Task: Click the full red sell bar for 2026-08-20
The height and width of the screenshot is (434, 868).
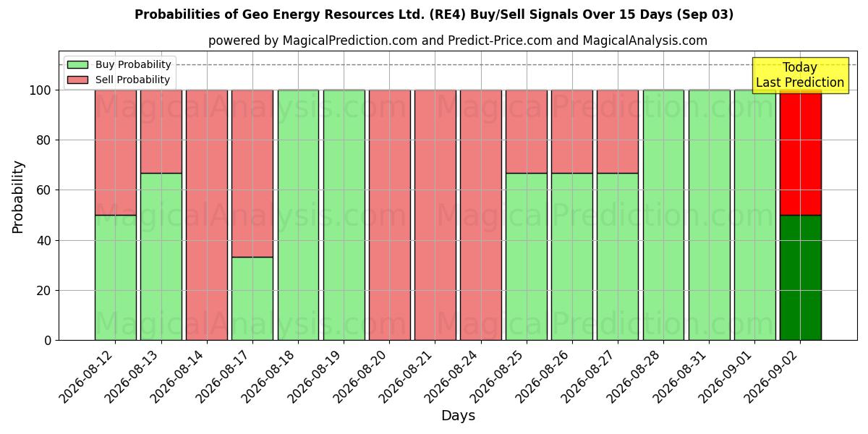Action: 389,215
